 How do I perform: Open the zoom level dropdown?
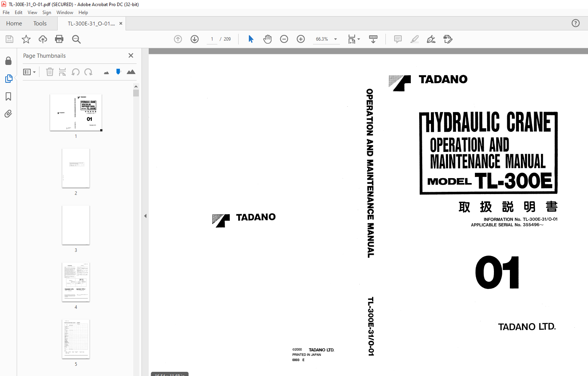(335, 39)
